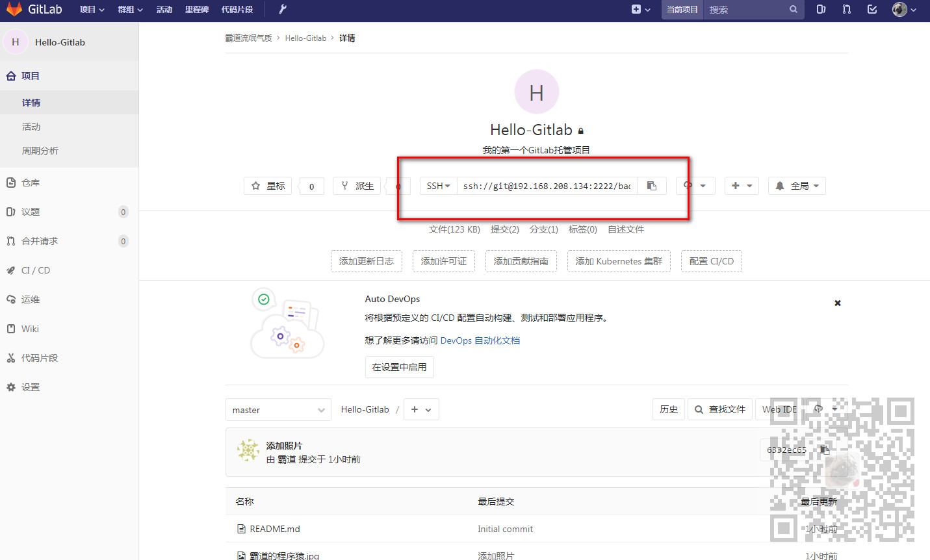Screen dimensions: 930x560
Task: Open 议题 in the sidebar
Action: point(69,212)
